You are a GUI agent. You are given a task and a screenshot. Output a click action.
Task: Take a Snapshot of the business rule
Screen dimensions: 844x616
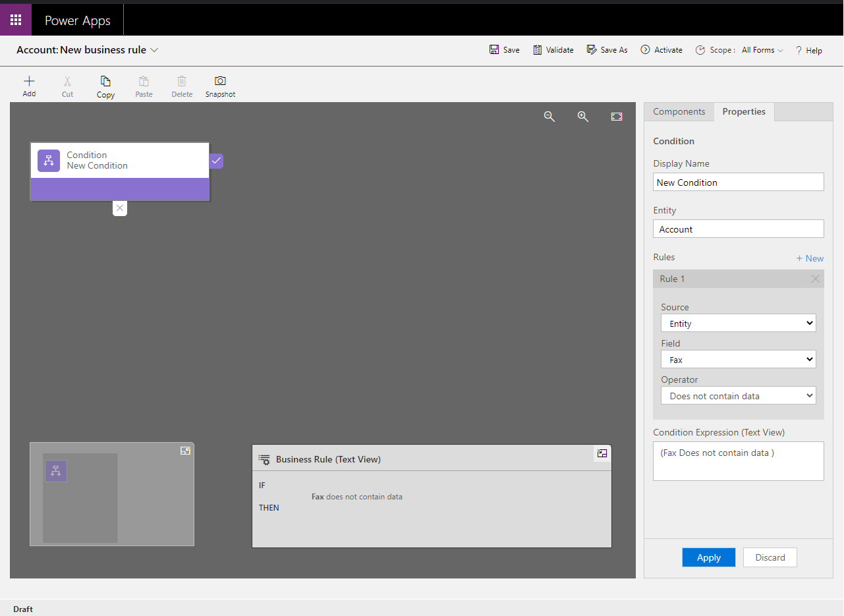[x=219, y=86]
